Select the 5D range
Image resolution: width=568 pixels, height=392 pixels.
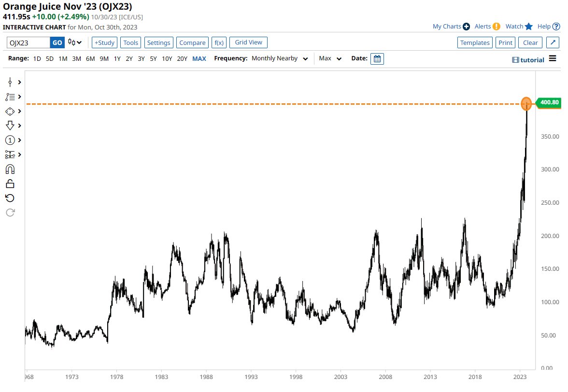[x=50, y=58]
